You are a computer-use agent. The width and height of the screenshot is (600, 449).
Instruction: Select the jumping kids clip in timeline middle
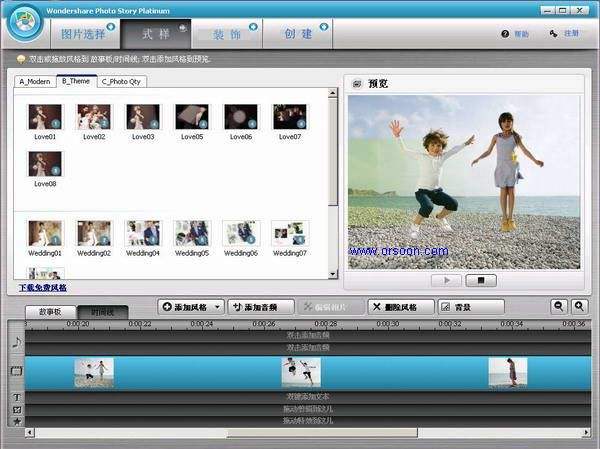coord(301,372)
